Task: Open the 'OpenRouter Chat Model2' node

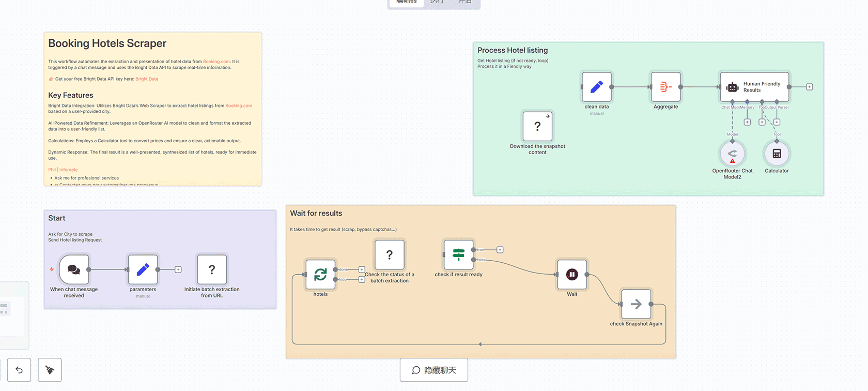Action: tap(732, 154)
